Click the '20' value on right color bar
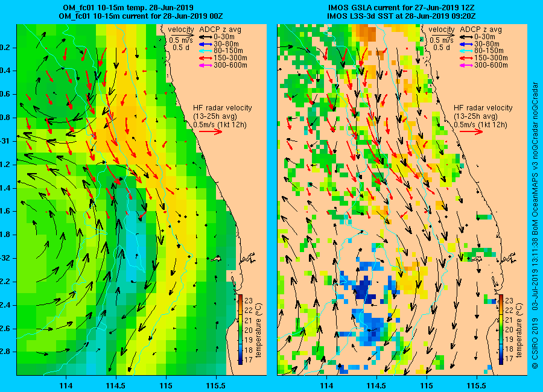 [x=509, y=330]
